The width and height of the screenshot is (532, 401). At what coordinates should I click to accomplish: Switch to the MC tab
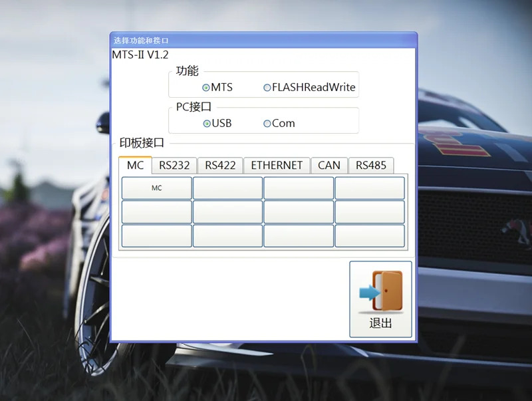point(135,166)
